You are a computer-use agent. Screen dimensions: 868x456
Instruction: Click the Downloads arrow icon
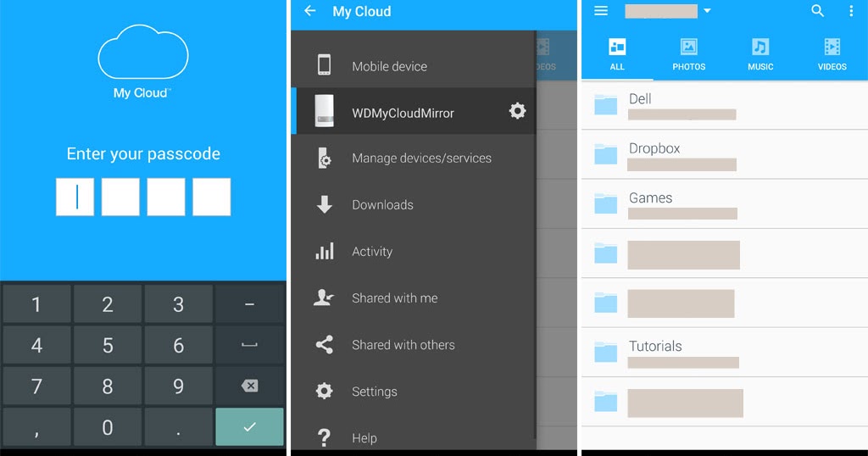325,204
